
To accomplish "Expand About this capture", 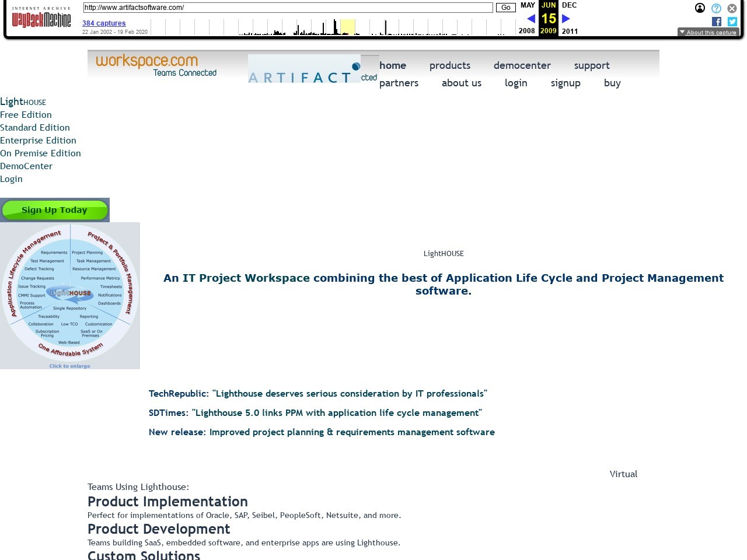I will 708,32.
